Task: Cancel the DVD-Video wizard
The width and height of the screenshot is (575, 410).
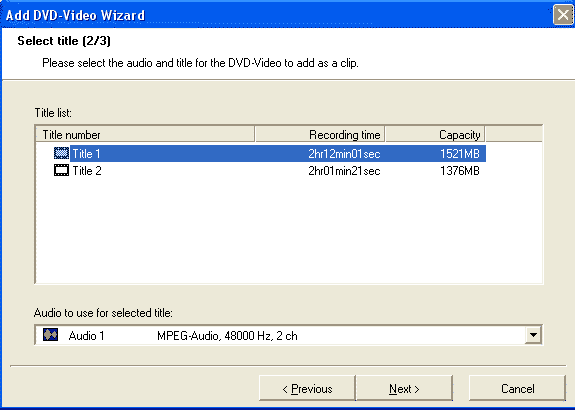Action: tap(517, 388)
